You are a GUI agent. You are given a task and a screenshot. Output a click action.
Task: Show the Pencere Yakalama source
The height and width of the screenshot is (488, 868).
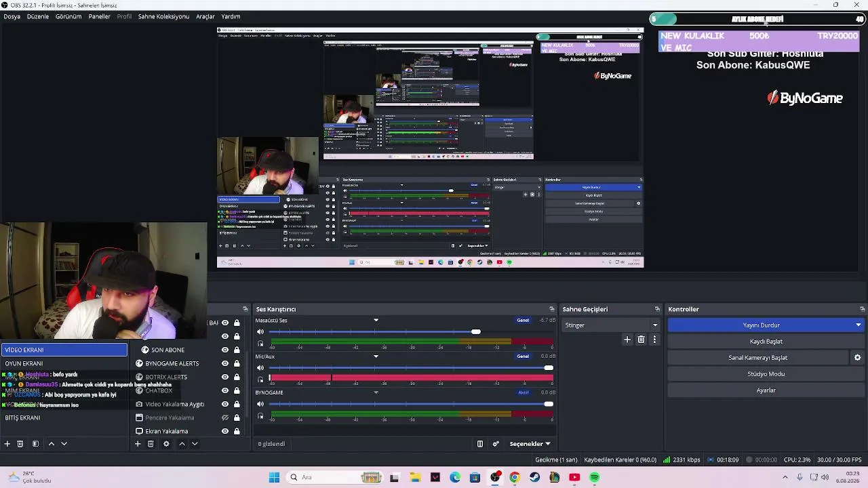[225, 418]
